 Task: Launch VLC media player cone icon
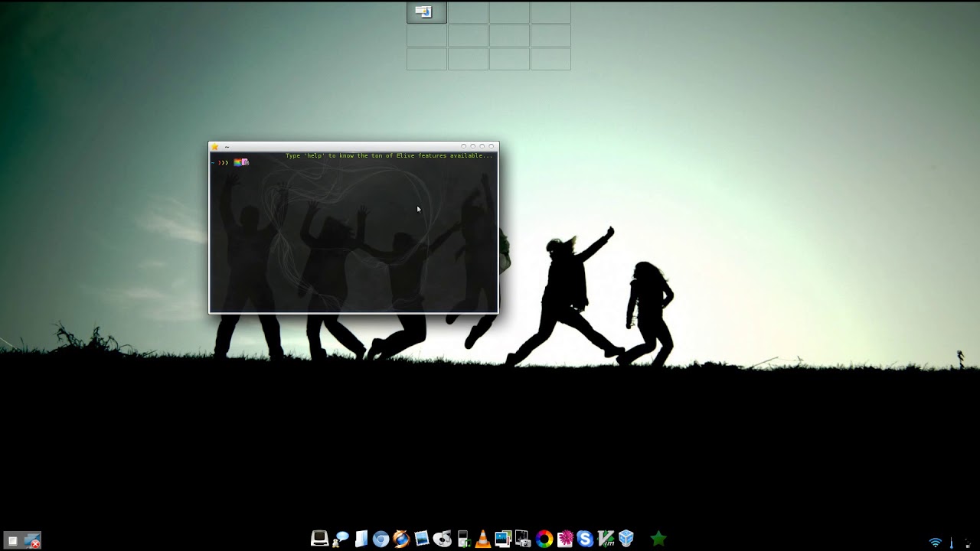click(x=482, y=539)
